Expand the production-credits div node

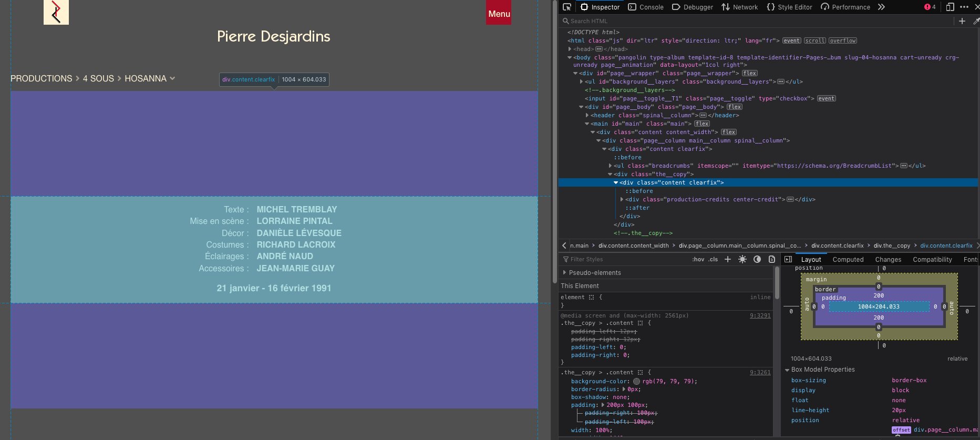coord(622,199)
